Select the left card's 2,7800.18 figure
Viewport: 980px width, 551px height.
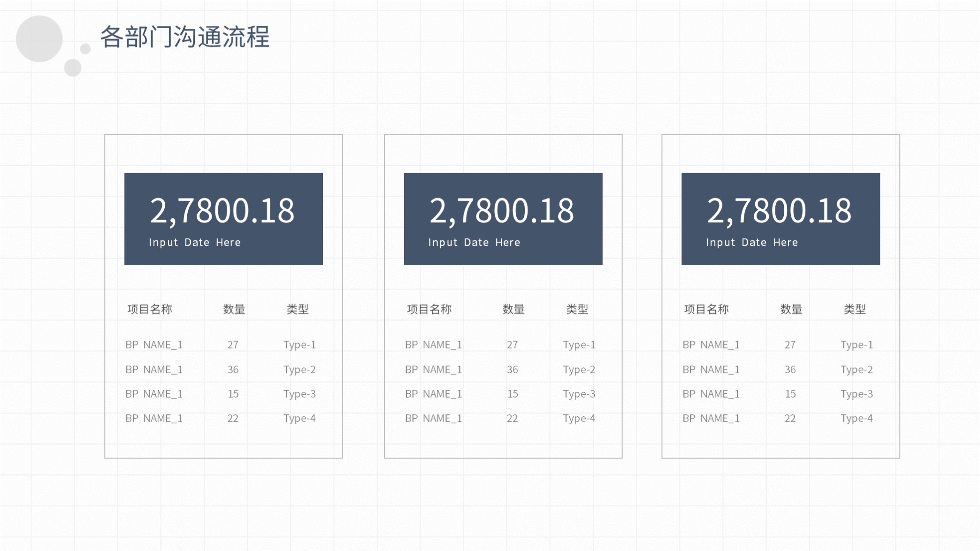click(222, 211)
